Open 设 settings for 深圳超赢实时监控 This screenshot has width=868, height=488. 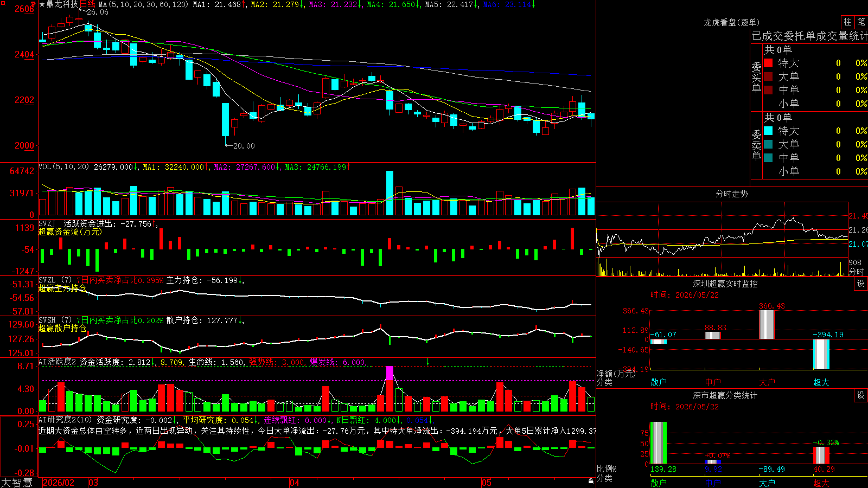coord(861,284)
